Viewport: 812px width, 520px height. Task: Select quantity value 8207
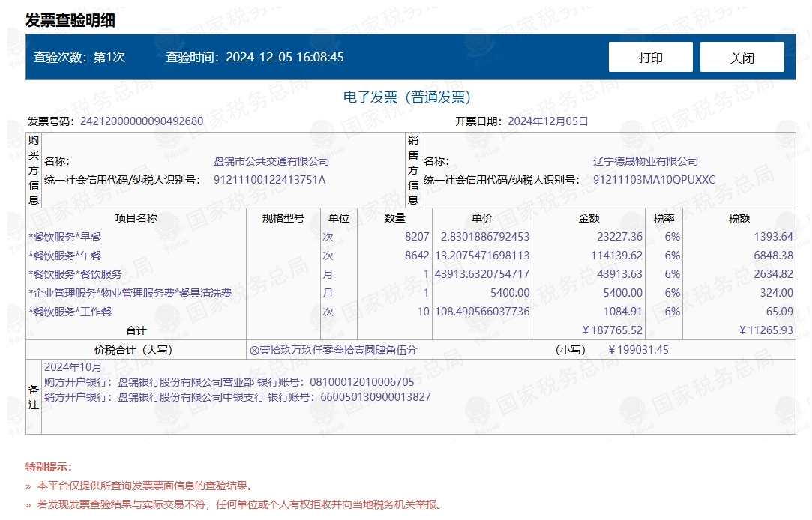(417, 237)
